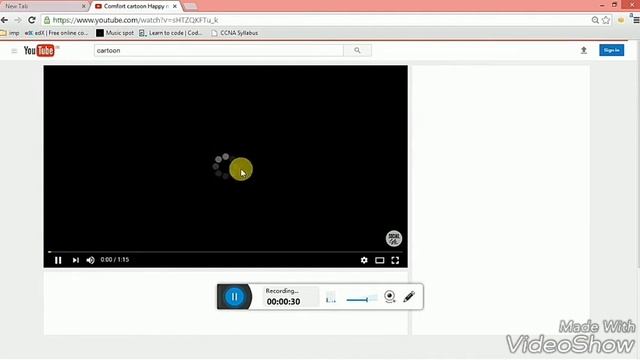Go back in browser history

pos(4,20)
